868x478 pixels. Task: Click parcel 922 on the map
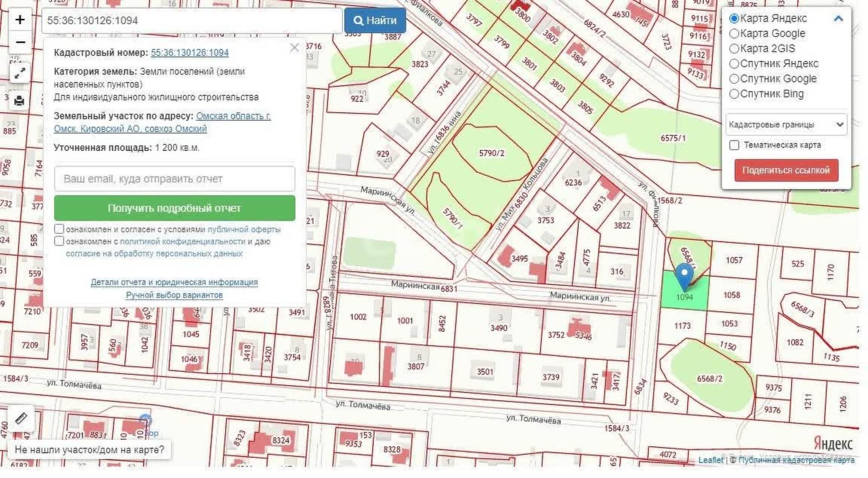[357, 99]
